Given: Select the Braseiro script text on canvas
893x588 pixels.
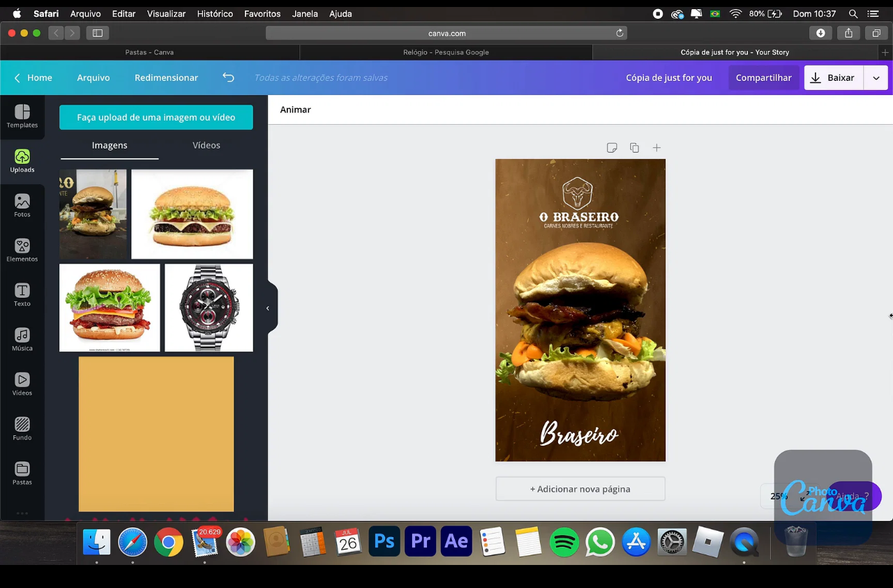Looking at the screenshot, I should tap(579, 434).
